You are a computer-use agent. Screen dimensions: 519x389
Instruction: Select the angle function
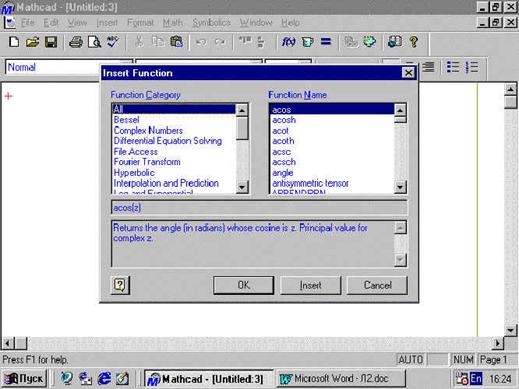coord(332,173)
